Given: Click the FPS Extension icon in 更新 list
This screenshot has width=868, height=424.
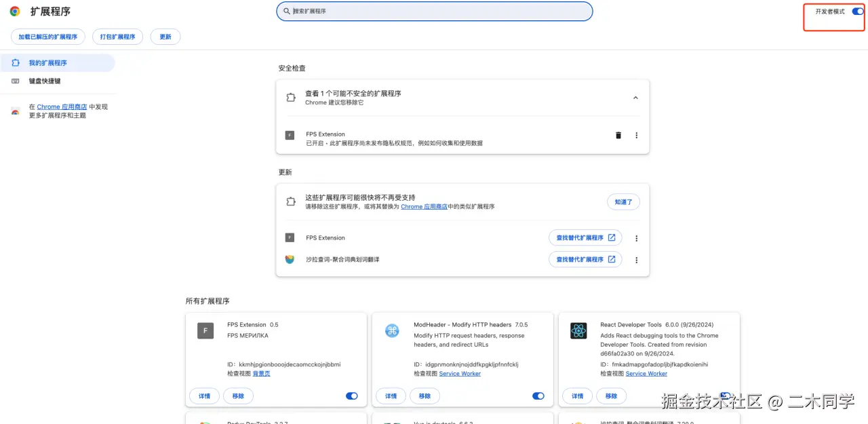Looking at the screenshot, I should (x=290, y=237).
